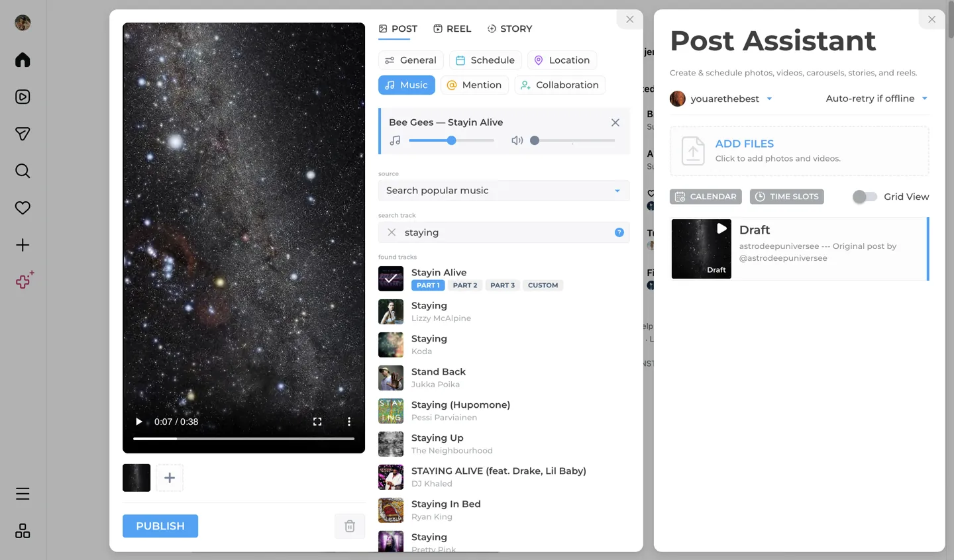Mute the music with the speaker icon
Screen dimensions: 954x560
pos(517,140)
